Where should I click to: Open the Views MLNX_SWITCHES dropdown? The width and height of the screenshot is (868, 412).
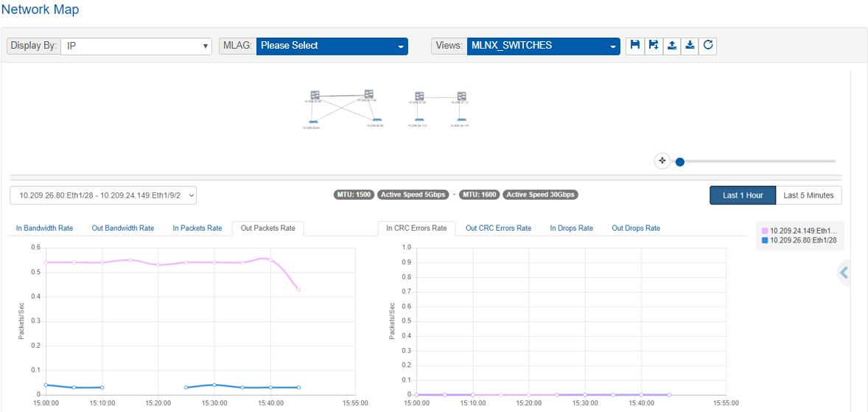click(x=543, y=46)
